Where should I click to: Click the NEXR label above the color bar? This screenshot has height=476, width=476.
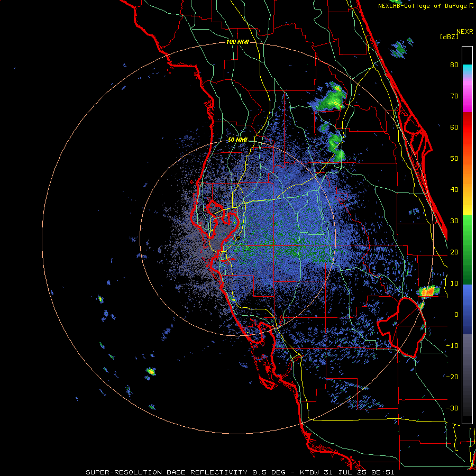click(465, 32)
